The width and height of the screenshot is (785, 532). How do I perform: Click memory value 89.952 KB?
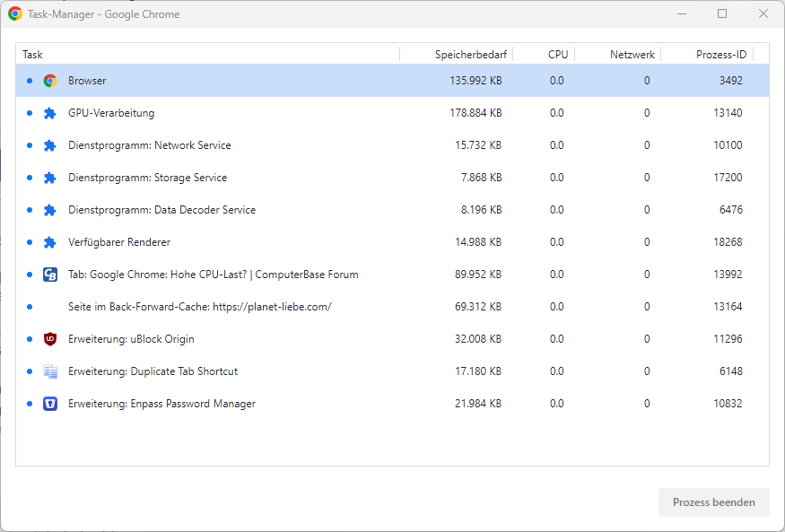(478, 275)
